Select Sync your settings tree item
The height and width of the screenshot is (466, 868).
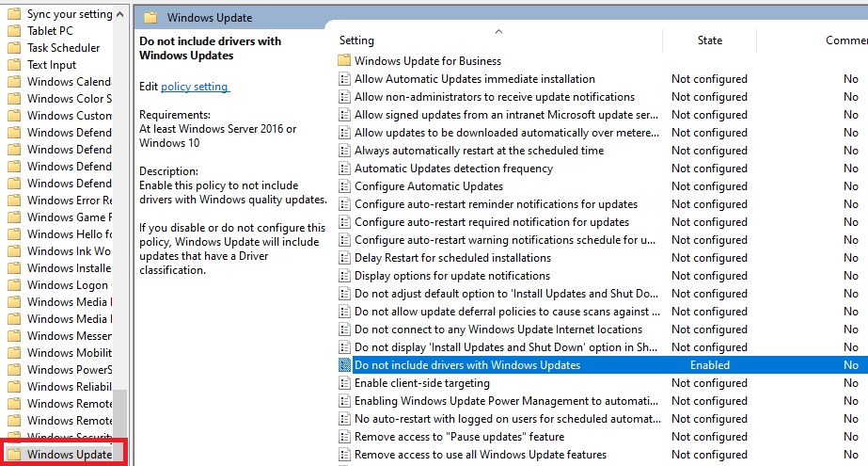tap(70, 14)
